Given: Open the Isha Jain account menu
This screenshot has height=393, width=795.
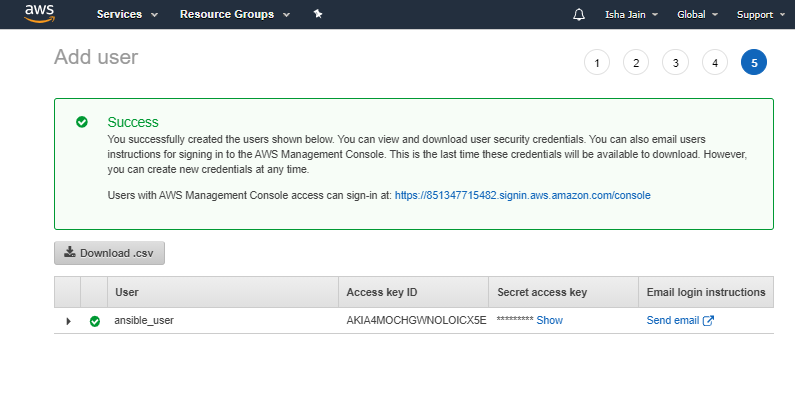Looking at the screenshot, I should [x=631, y=15].
